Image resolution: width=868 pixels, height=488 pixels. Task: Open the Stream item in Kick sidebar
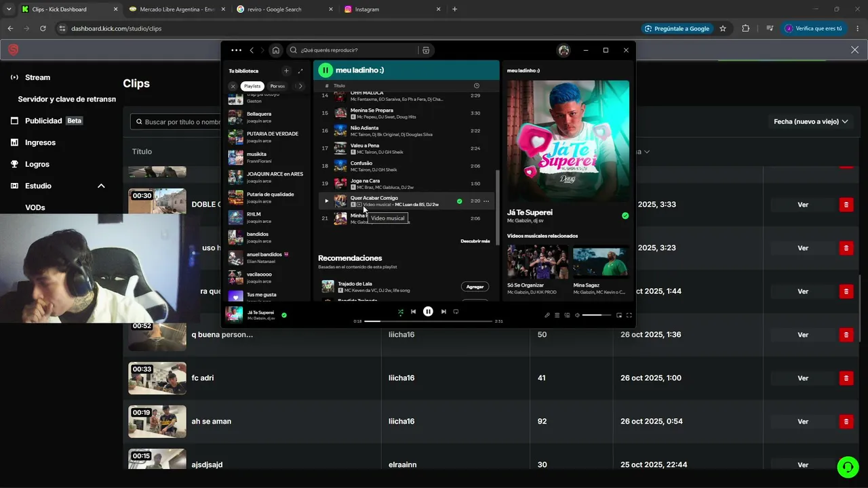[x=37, y=77]
